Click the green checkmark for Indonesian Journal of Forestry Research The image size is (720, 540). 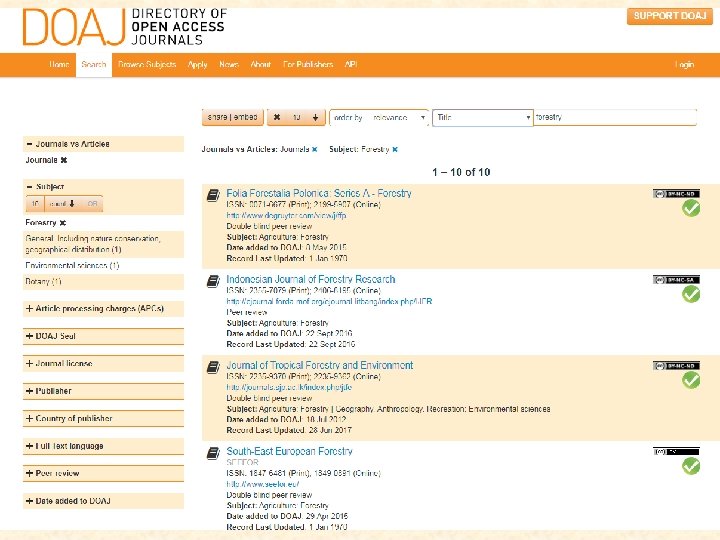coord(691,294)
